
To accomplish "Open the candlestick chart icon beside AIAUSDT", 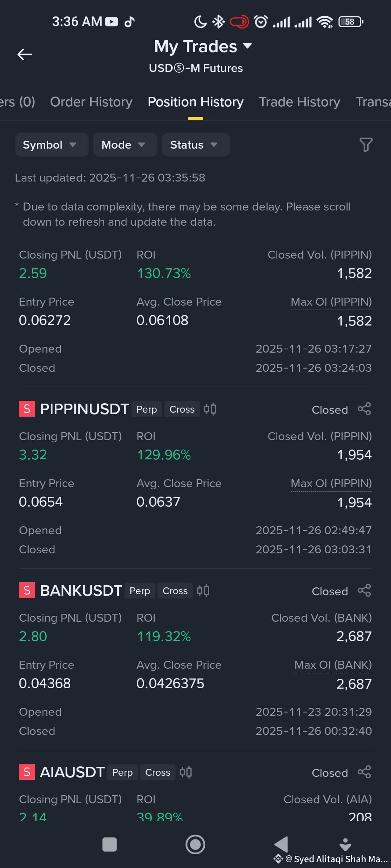I will pyautogui.click(x=186, y=772).
